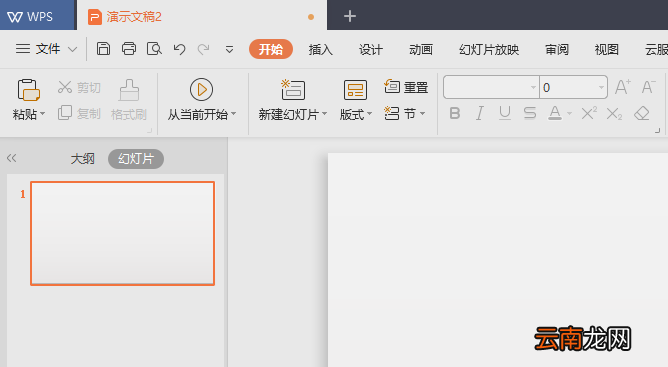The image size is (668, 367).
Task: Clear formatting with the eraser icon
Action: click(x=642, y=113)
